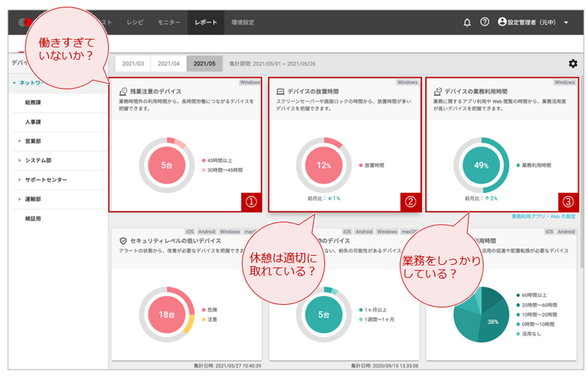Open the account dropdown arrow next to 設定管理者
588x378 pixels.
[564, 22]
